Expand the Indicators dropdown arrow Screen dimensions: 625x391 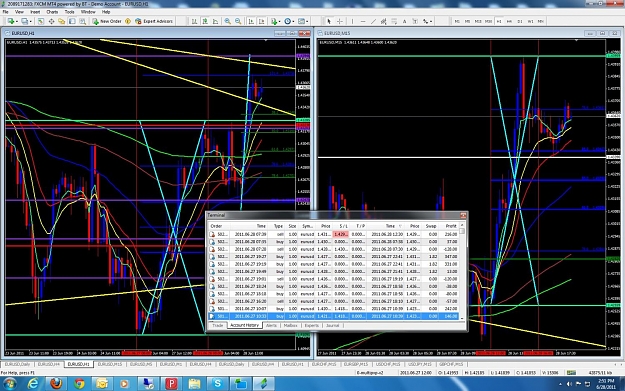(x=279, y=22)
